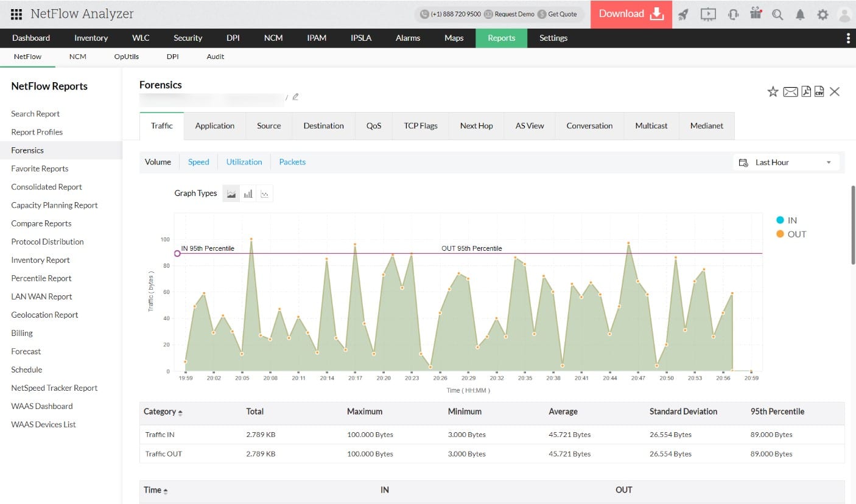
Task: Click the page vertical scrollbar
Action: click(853, 225)
